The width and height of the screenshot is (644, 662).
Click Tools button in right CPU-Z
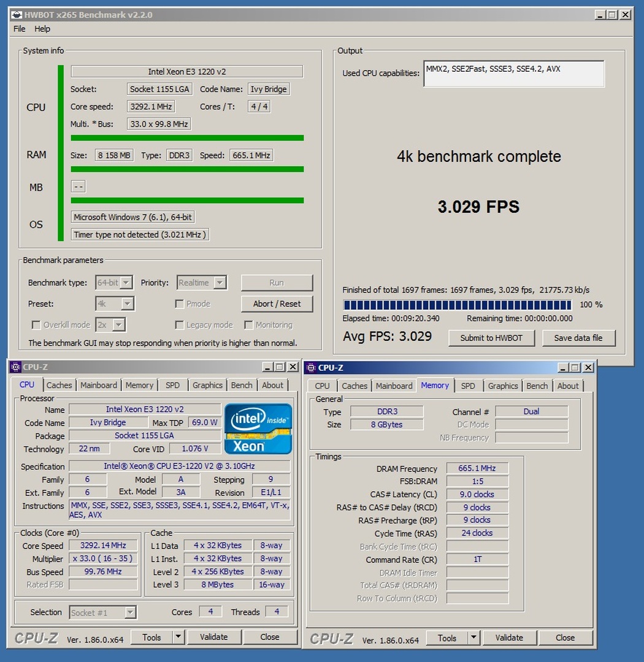(x=447, y=638)
